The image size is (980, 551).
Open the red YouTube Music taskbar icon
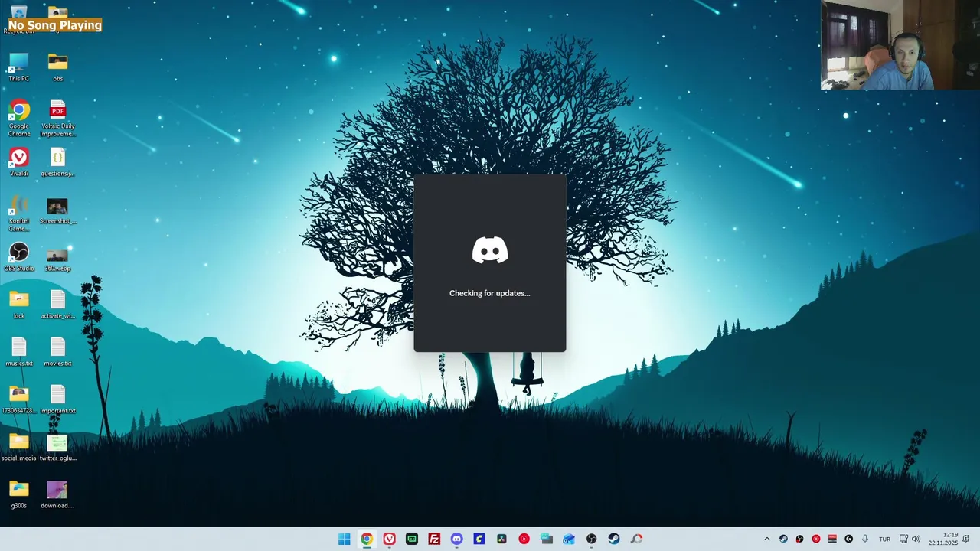point(524,539)
